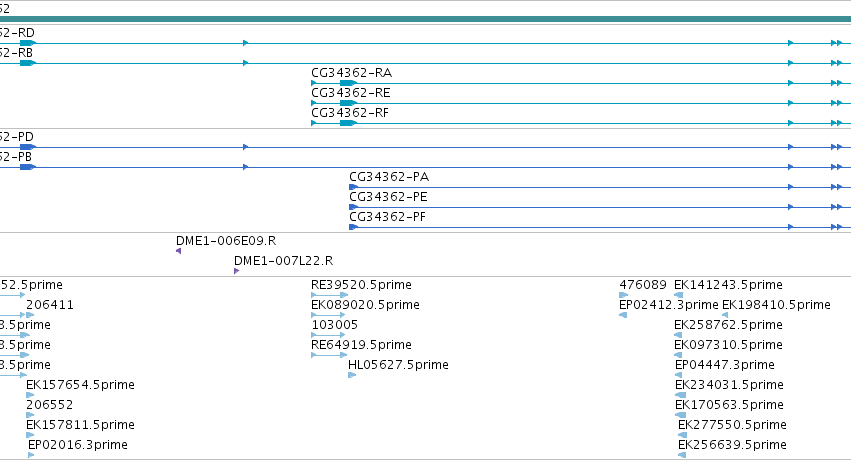
Task: Click the arrow glyph under RE64919.5prime
Action: (329, 355)
